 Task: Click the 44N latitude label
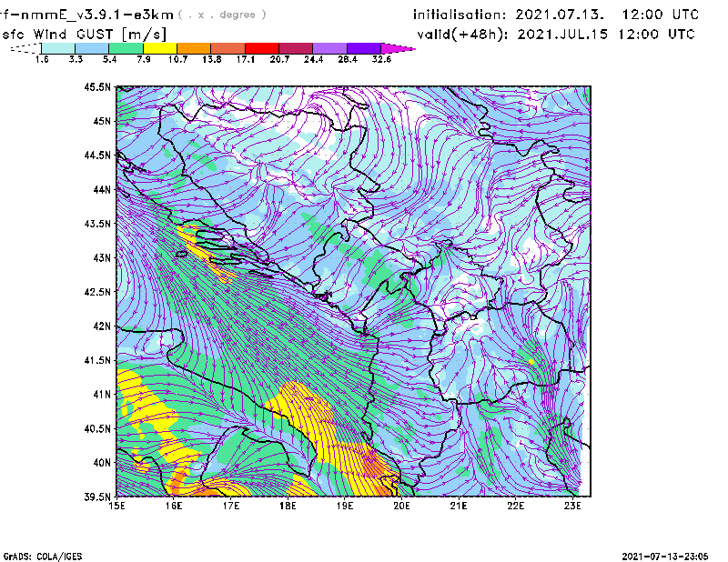point(102,189)
